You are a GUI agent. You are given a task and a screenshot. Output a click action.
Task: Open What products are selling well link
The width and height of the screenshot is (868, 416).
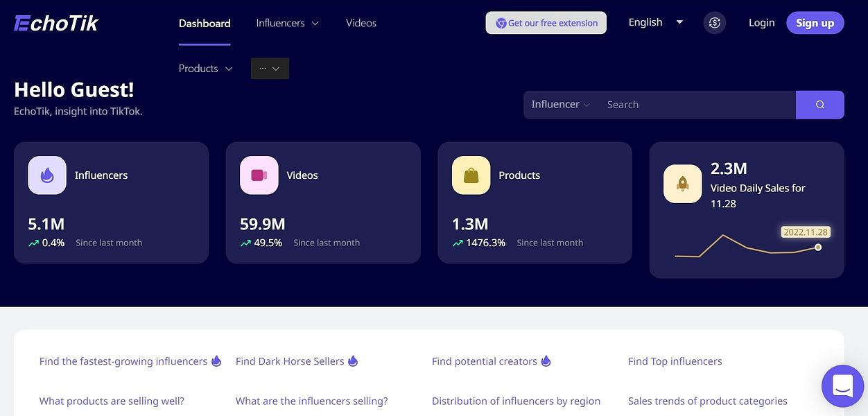click(x=112, y=401)
